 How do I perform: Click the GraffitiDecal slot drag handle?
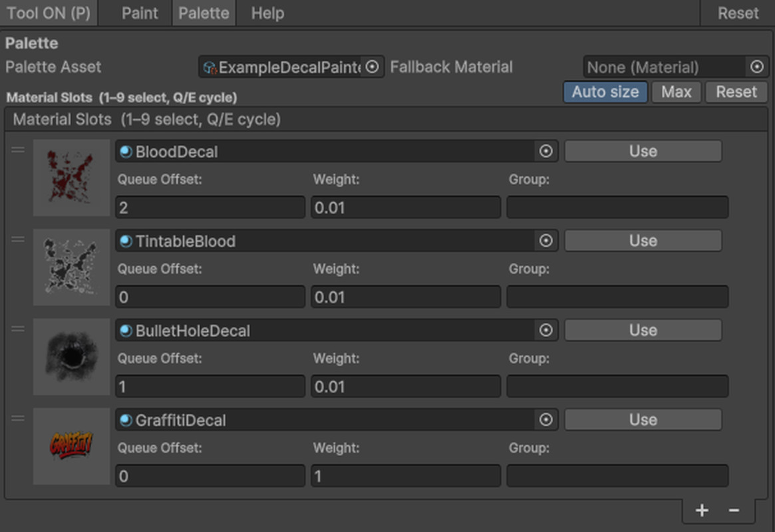tap(18, 418)
